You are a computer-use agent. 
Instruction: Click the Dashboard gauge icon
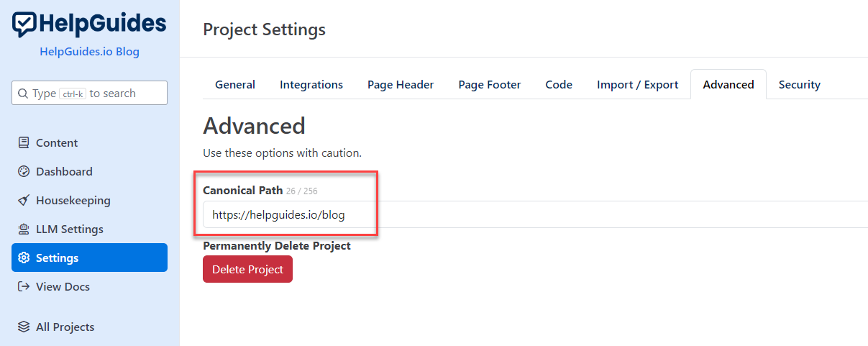tap(24, 172)
